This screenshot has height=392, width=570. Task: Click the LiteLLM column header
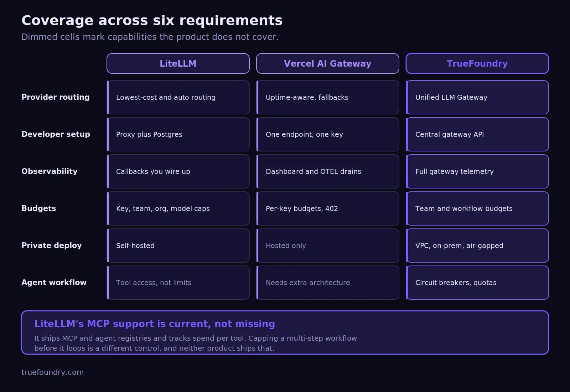click(x=178, y=63)
